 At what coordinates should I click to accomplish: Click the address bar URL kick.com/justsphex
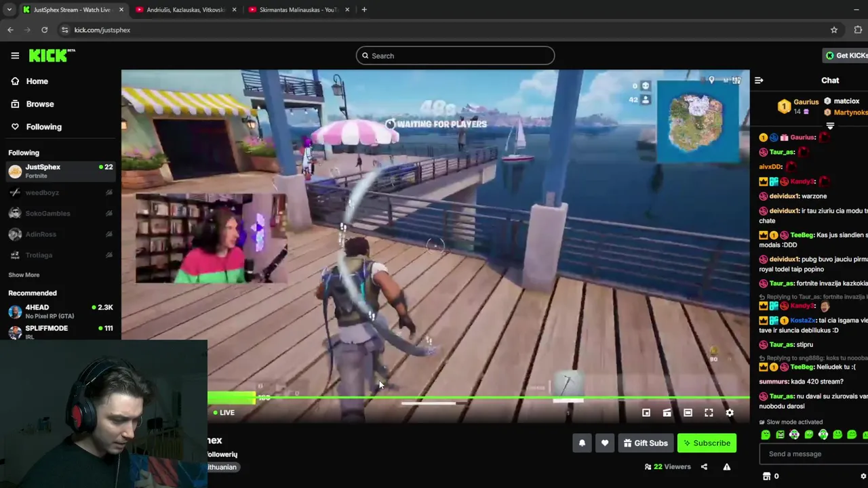pyautogui.click(x=102, y=30)
